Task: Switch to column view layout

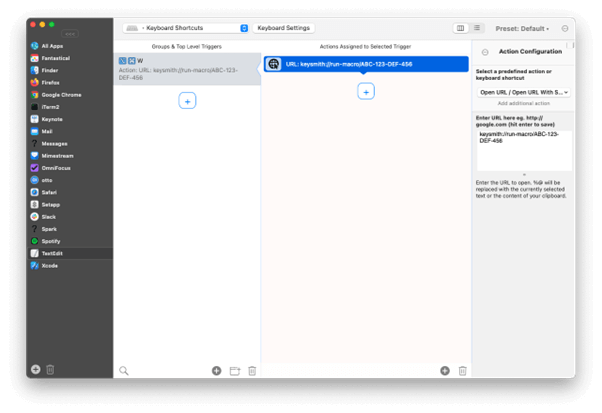Action: tap(460, 28)
